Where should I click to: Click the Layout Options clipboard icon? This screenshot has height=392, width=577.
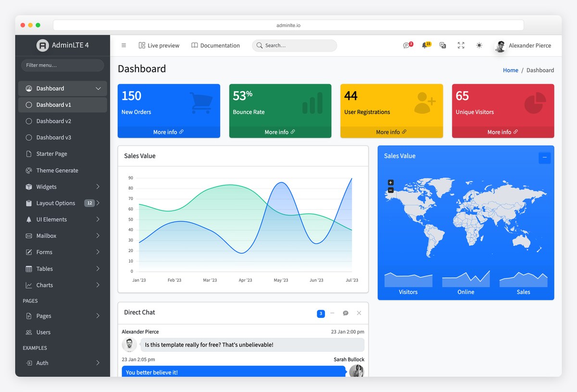[28, 203]
